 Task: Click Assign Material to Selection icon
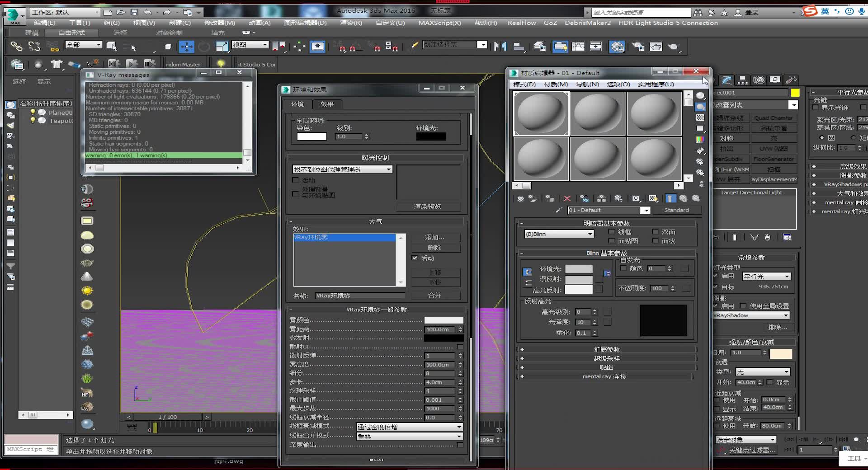pos(550,198)
